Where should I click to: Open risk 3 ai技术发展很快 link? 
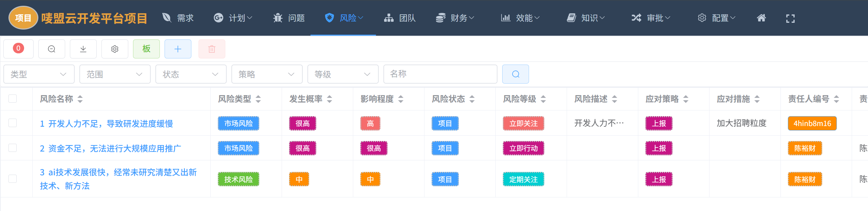(x=118, y=179)
